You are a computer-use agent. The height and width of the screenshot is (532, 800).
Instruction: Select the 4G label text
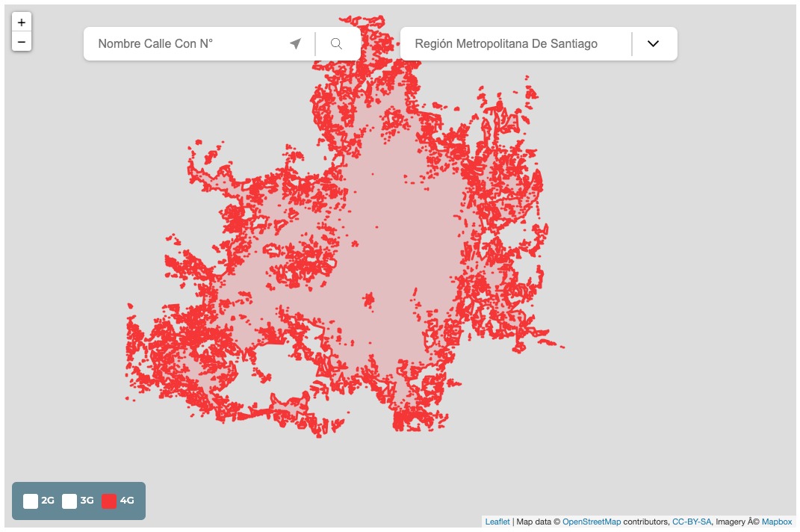pyautogui.click(x=126, y=501)
